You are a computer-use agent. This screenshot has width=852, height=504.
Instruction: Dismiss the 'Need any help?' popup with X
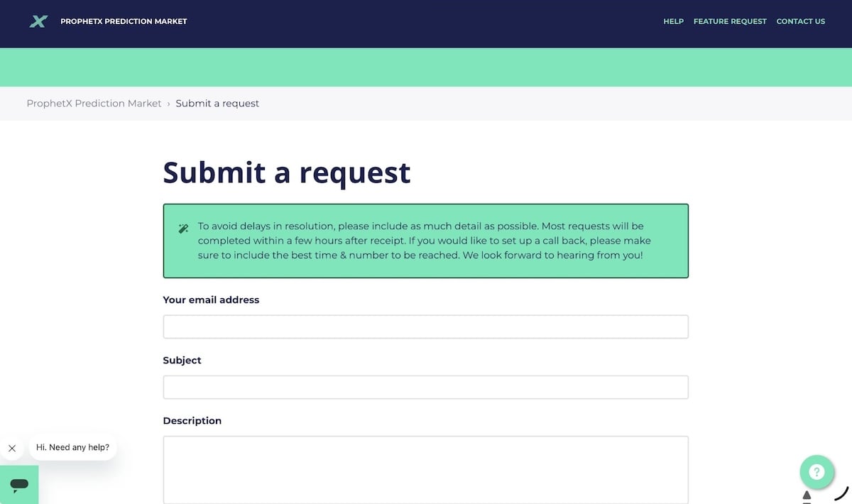click(x=12, y=448)
